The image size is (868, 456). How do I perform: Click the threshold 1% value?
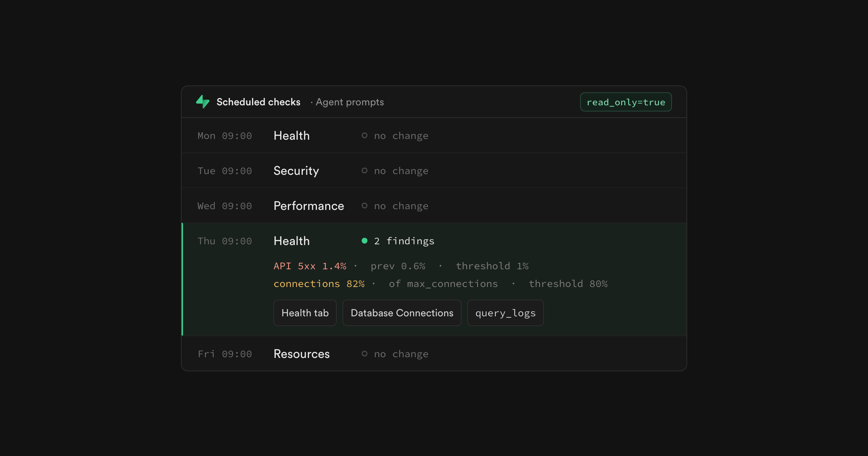pos(492,266)
